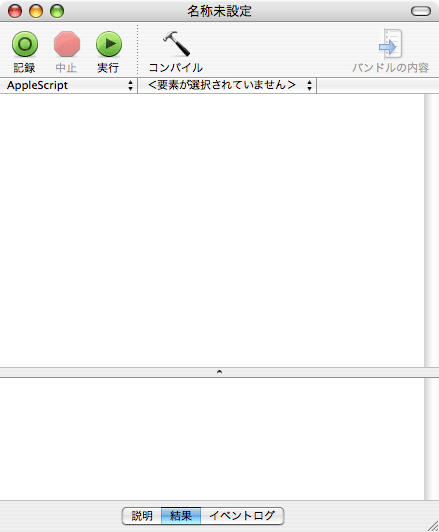Screen dimensions: 439x532
Task: Click inside the lower result pane
Action: coord(212,439)
